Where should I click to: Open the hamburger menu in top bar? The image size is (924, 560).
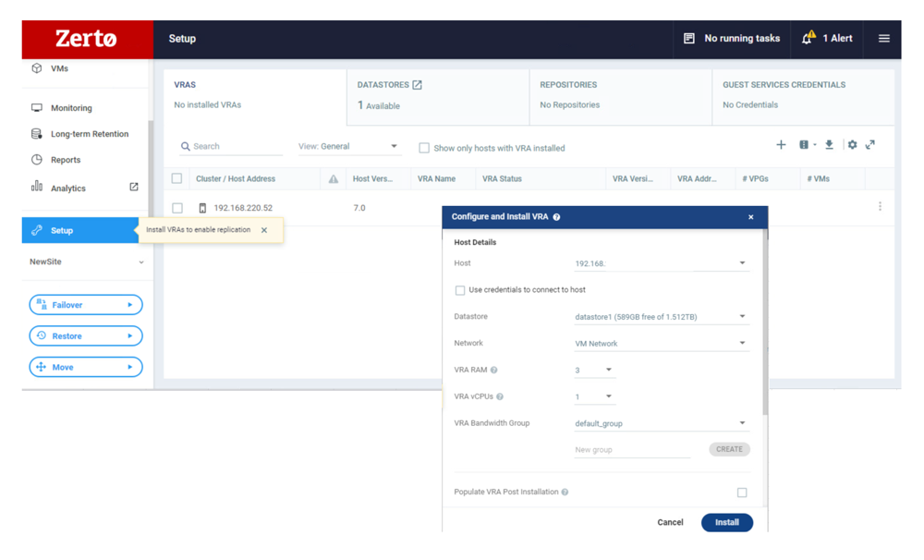[884, 38]
